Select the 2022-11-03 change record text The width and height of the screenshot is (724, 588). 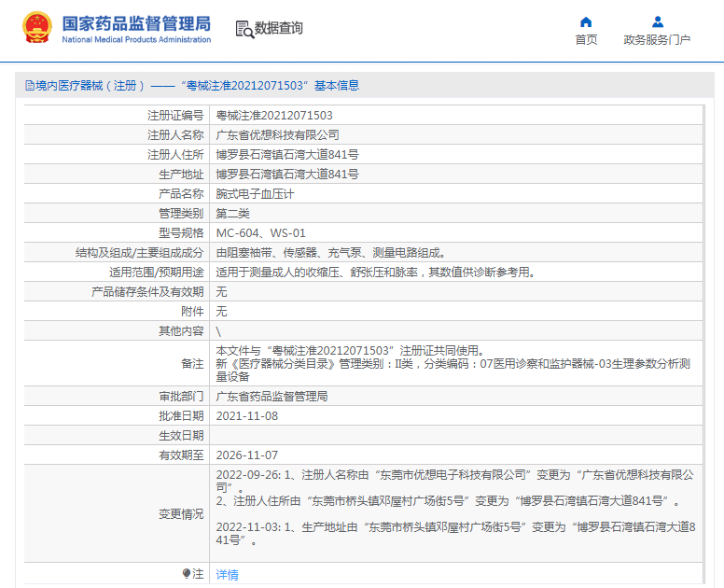(455, 534)
